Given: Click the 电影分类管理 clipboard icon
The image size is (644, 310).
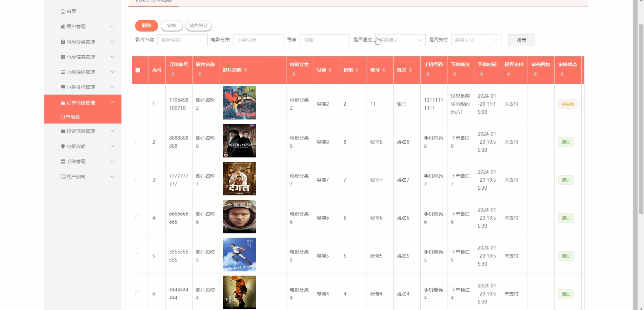Looking at the screenshot, I should click(63, 42).
